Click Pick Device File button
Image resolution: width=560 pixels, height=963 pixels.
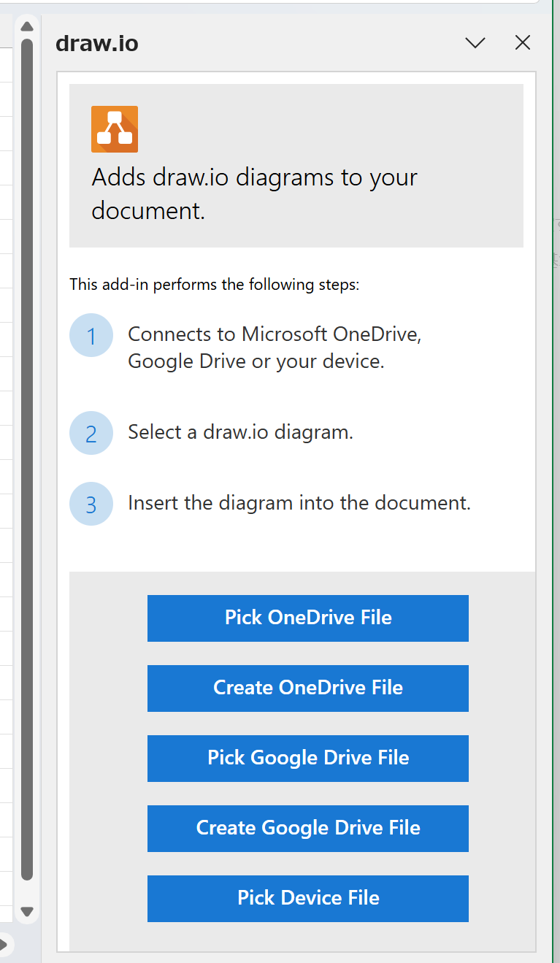[x=307, y=898]
